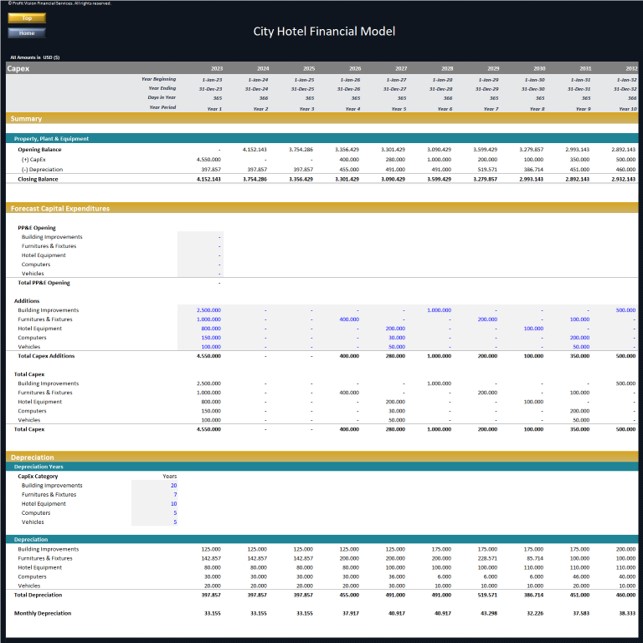The image size is (643, 643).
Task: Select Total Capex Additions 2028 value 1.000.000
Action: (439, 356)
